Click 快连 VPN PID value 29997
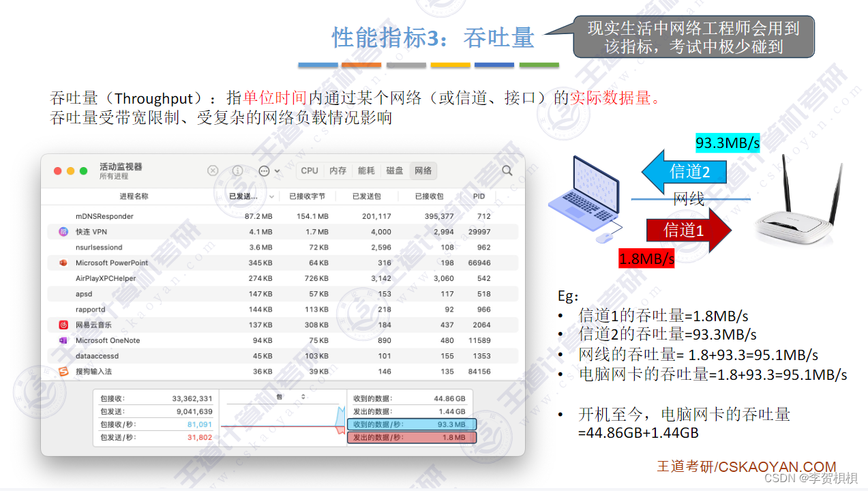The width and height of the screenshot is (868, 491). tap(480, 232)
